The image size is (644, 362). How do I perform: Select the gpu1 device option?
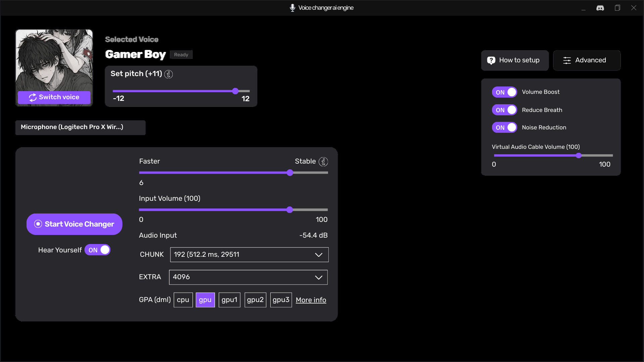229,300
